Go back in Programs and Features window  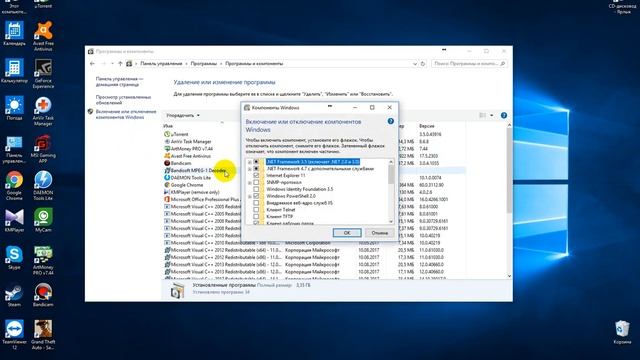pyautogui.click(x=92, y=64)
